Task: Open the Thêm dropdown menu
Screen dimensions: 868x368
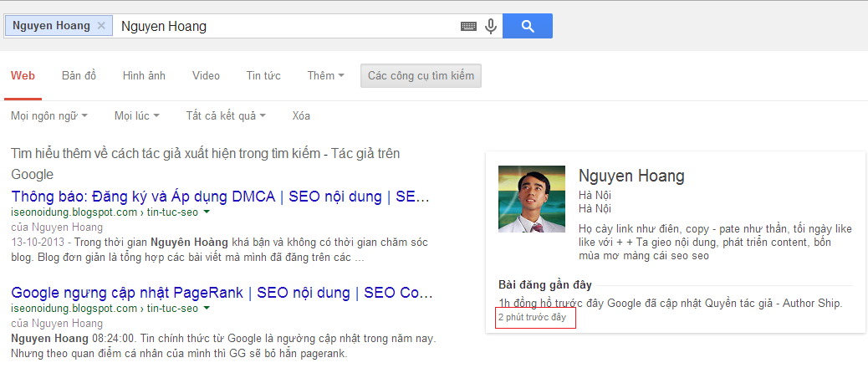Action: point(325,76)
